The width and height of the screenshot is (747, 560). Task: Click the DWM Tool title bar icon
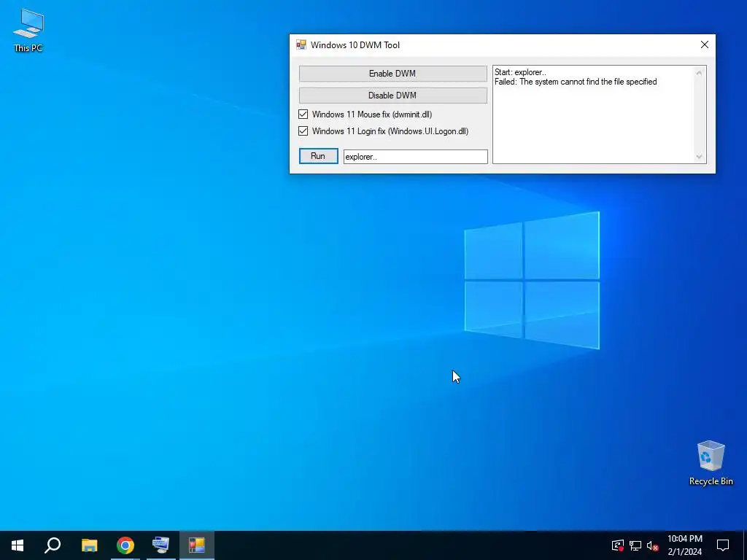pos(301,44)
